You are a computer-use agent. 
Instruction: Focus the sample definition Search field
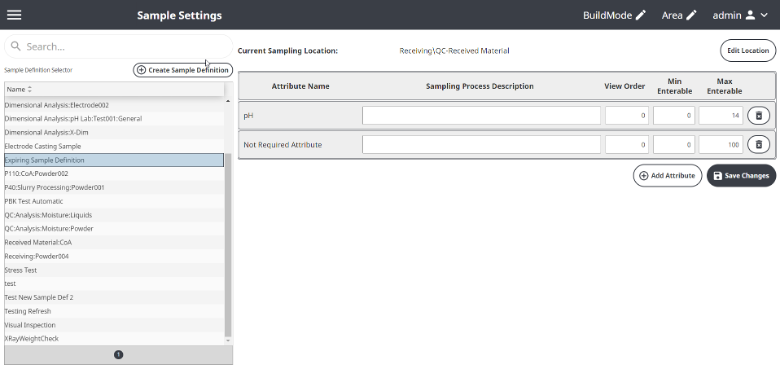118,46
